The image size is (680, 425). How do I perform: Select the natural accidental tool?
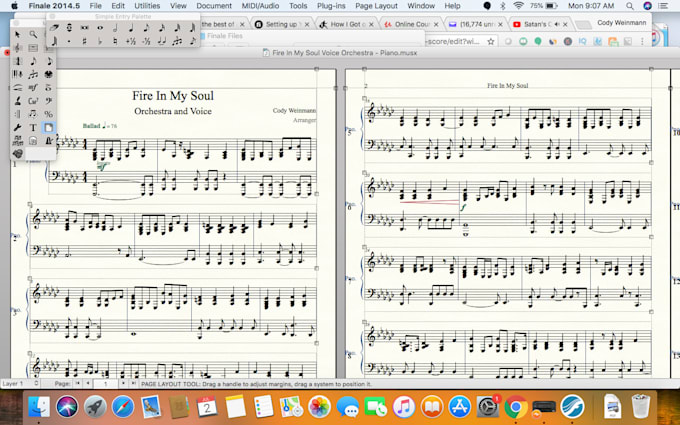click(115, 41)
